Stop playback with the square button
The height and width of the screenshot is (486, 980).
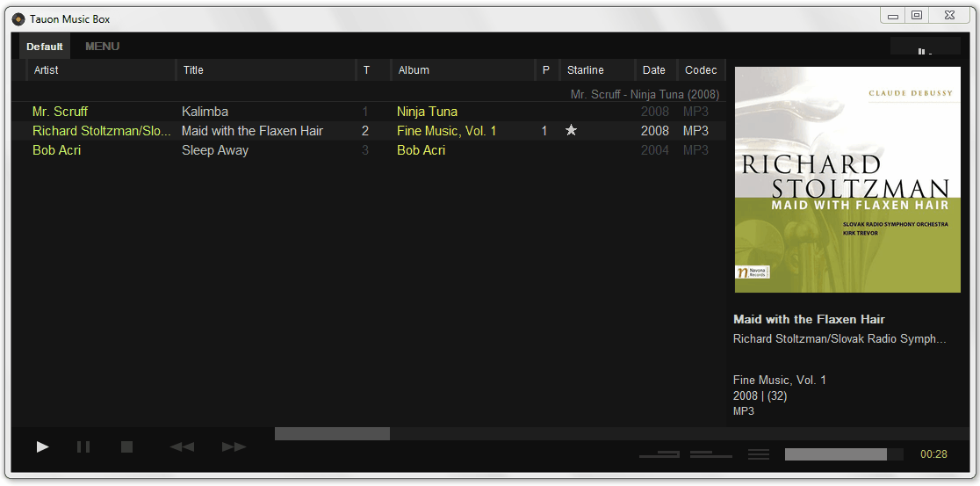click(126, 446)
